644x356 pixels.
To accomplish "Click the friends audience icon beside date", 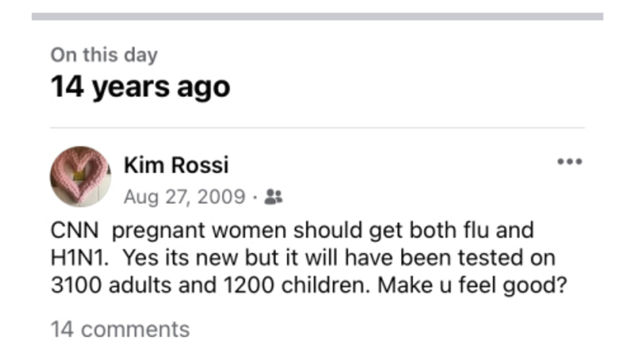I will tap(273, 197).
